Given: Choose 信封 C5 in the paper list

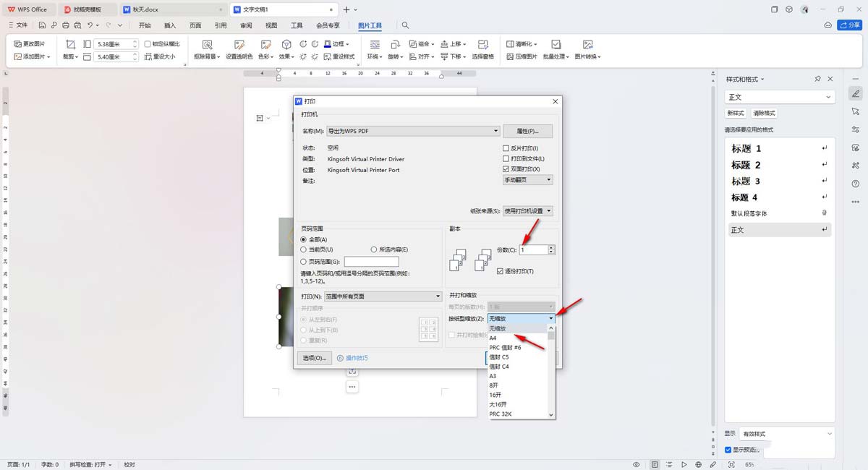Looking at the screenshot, I should pyautogui.click(x=517, y=356).
